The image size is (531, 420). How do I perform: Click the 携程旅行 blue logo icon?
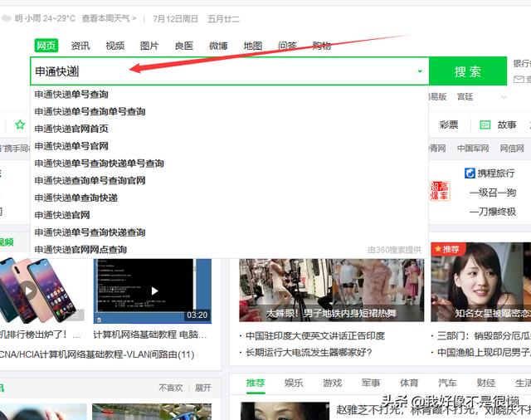[x=470, y=173]
